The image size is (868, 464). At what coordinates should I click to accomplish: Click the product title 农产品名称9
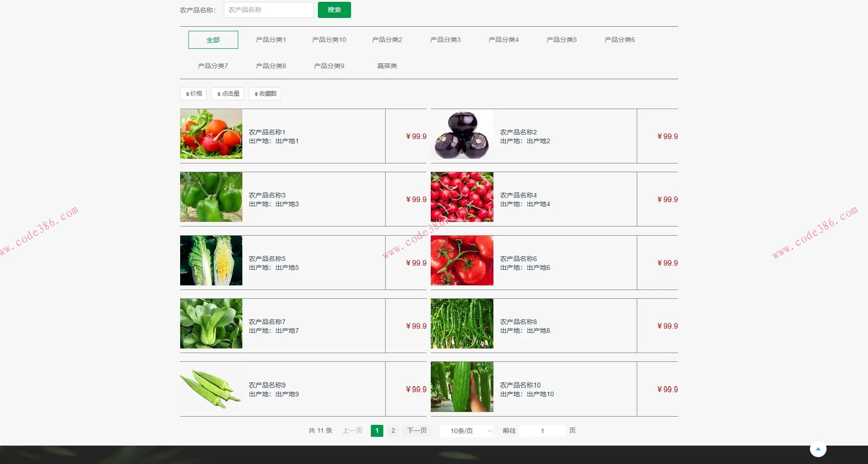pyautogui.click(x=267, y=385)
